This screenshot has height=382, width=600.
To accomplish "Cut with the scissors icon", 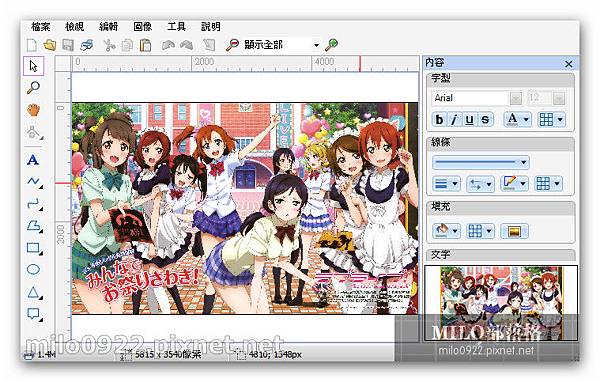I will [x=109, y=45].
